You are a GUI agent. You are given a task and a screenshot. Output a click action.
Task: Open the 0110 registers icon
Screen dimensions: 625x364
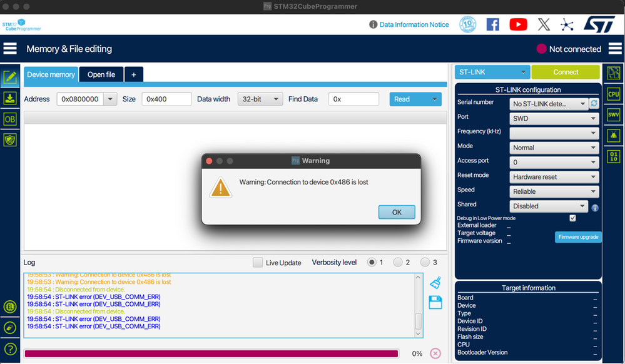[614, 156]
